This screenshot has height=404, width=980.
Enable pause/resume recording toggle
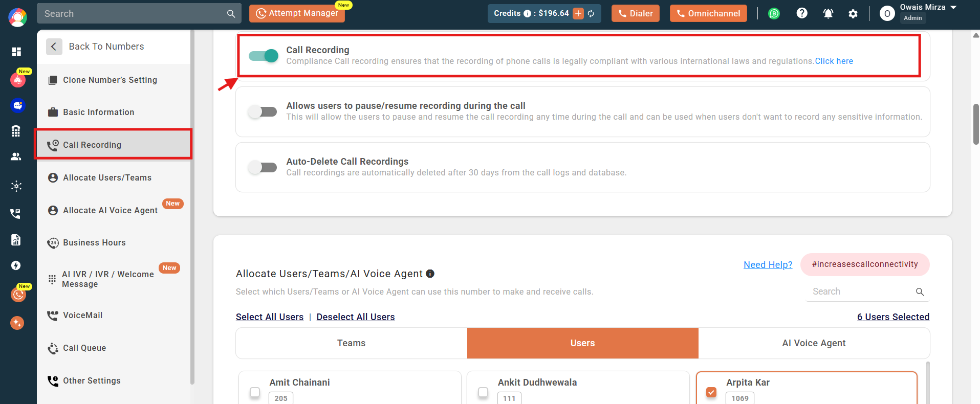263,111
